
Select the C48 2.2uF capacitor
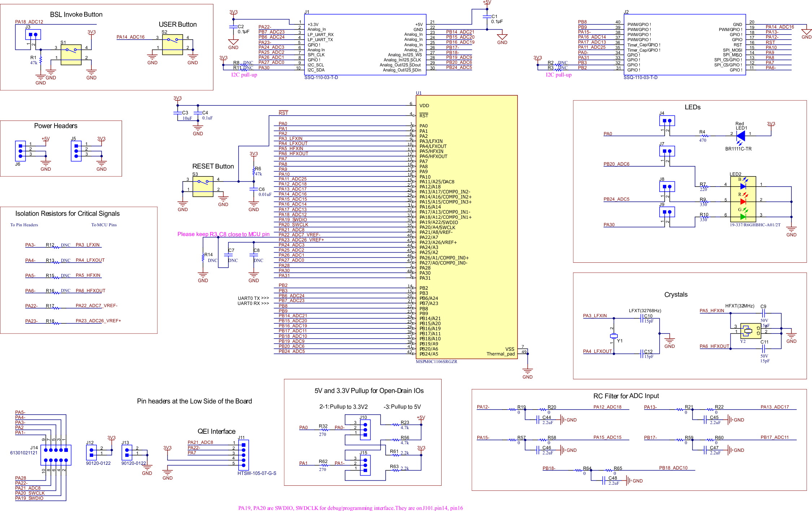tap(604, 480)
